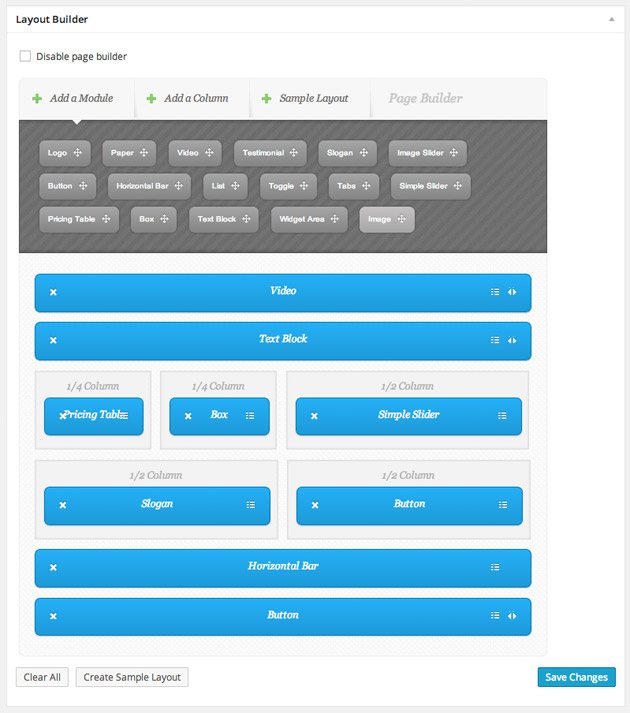Open list options icon on Slogan module
630x713 pixels.
(251, 505)
